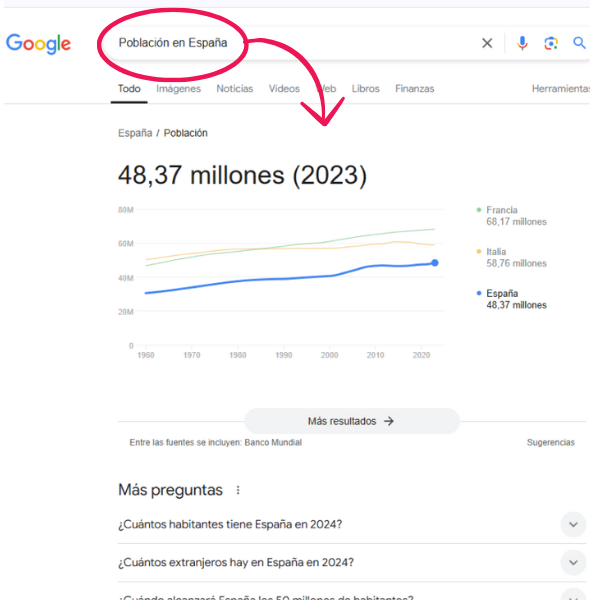Start voice search with the microphone icon
This screenshot has height=600, width=590.
click(x=522, y=43)
